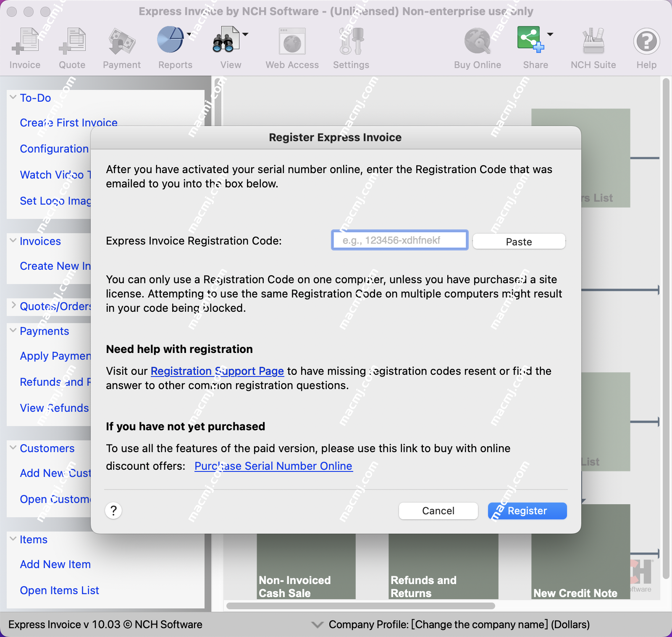Collapse the Items sidebar section

coord(13,539)
